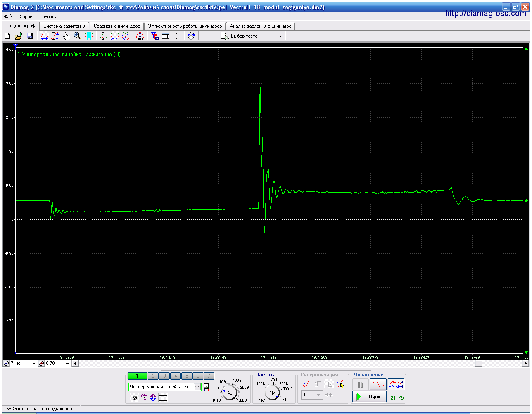Click the scrollbar right arrow
This screenshot has height=414, width=532.
(526, 364)
